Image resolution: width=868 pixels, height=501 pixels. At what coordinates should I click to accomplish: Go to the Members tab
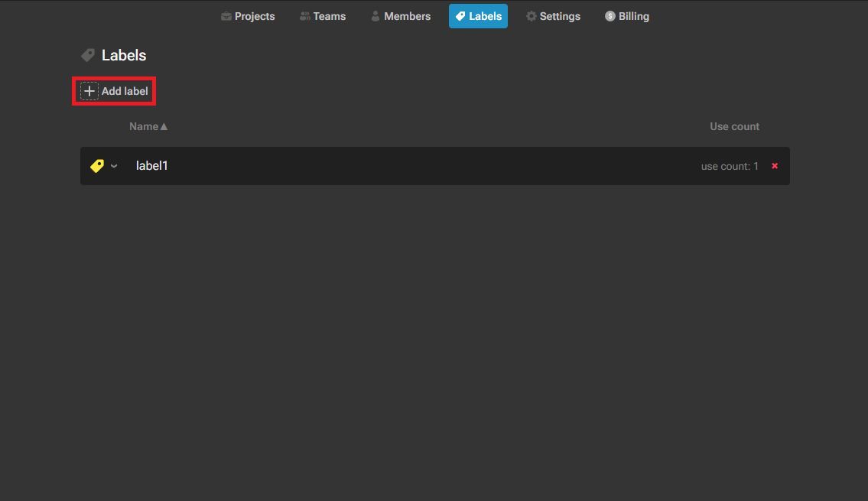[x=401, y=16]
